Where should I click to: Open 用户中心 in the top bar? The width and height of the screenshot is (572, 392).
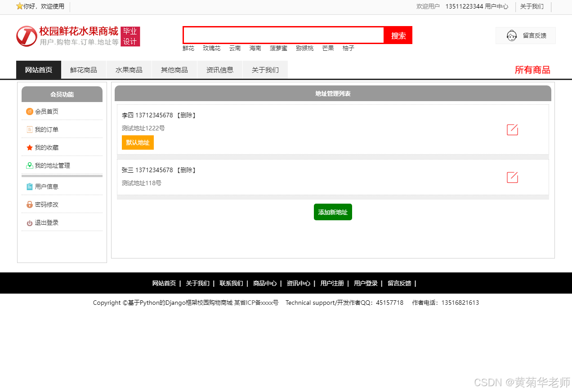tap(496, 6)
